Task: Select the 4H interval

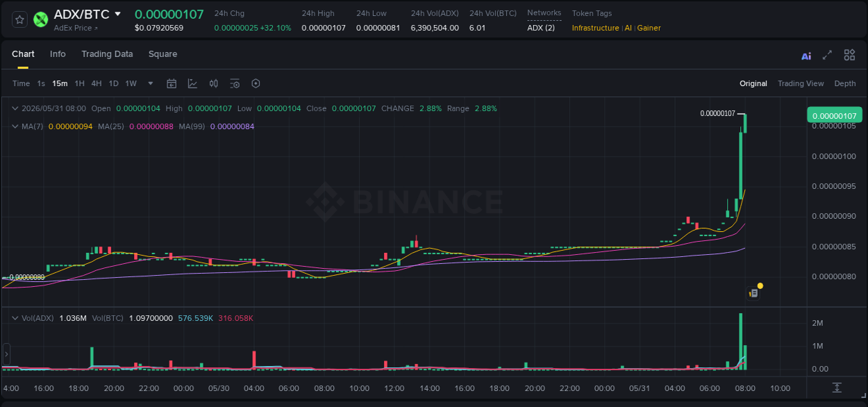Action: pos(96,83)
